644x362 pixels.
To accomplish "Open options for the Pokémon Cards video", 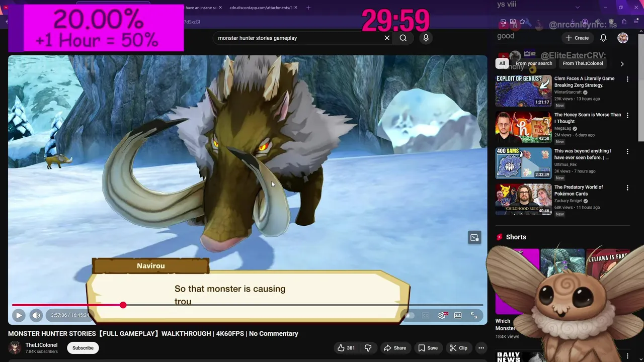I will 627,188.
